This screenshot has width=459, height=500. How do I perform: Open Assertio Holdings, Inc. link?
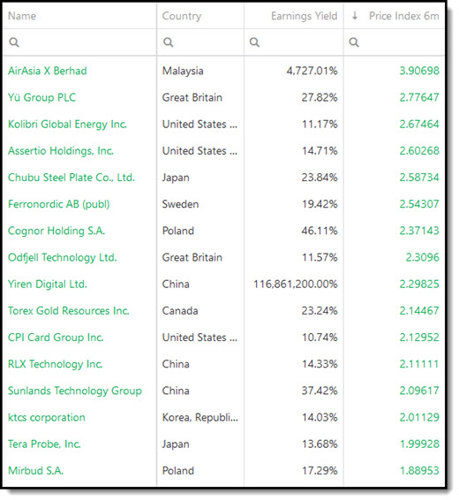click(x=61, y=151)
